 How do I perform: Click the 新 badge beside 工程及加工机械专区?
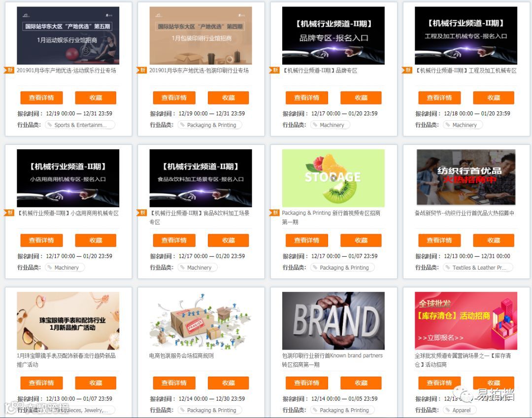tap(407, 70)
